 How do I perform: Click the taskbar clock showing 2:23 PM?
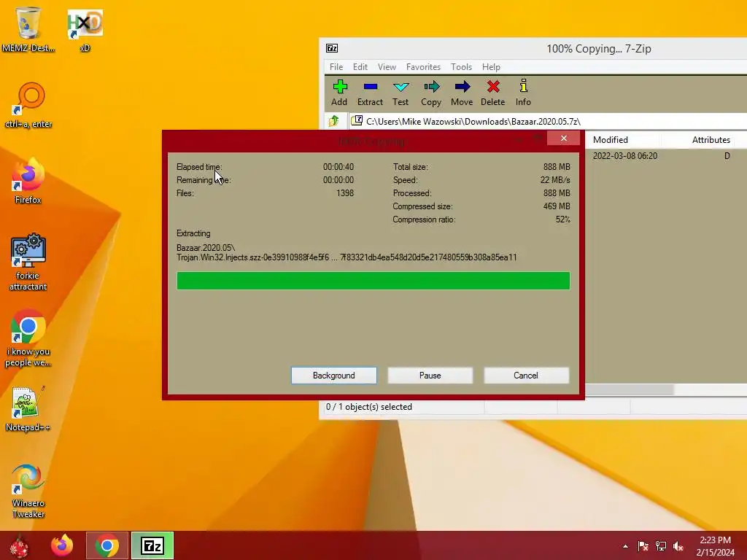(x=715, y=545)
